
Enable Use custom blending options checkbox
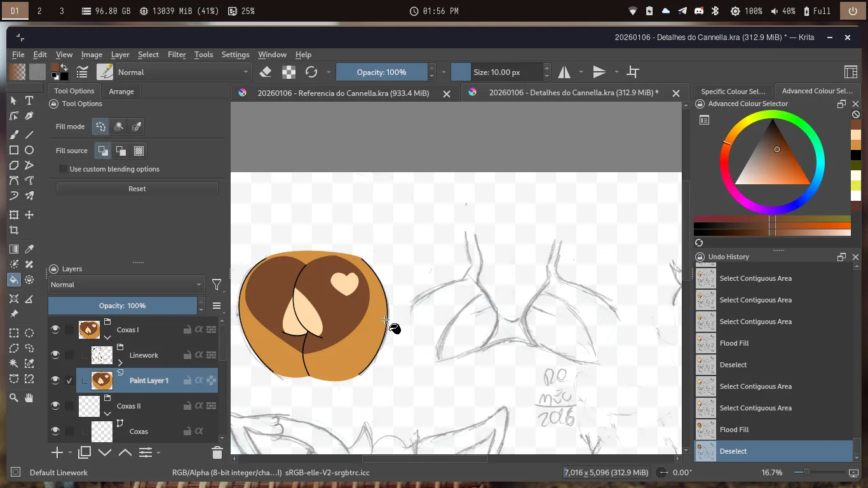coord(63,169)
